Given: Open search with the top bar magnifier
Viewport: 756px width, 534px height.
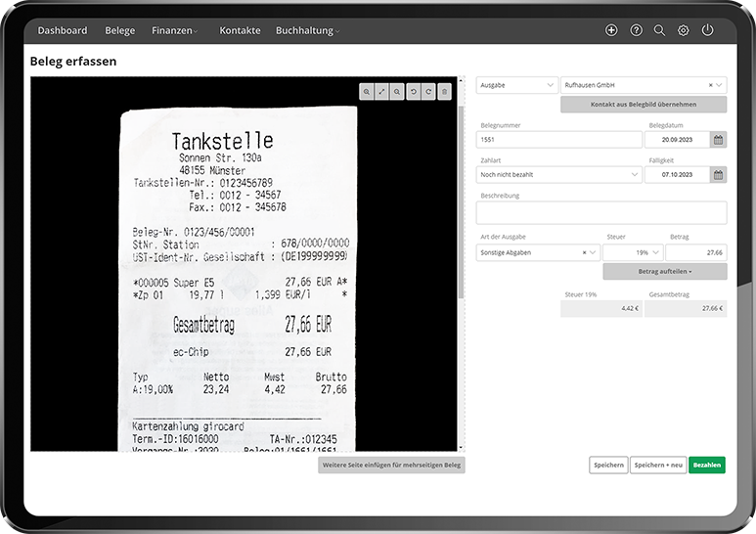Looking at the screenshot, I should [659, 30].
